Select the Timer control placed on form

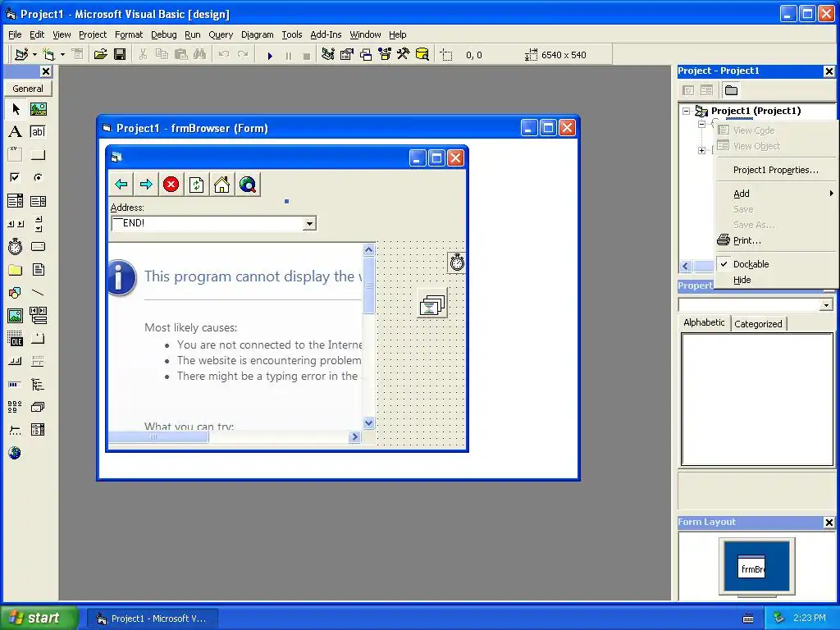[x=456, y=262]
